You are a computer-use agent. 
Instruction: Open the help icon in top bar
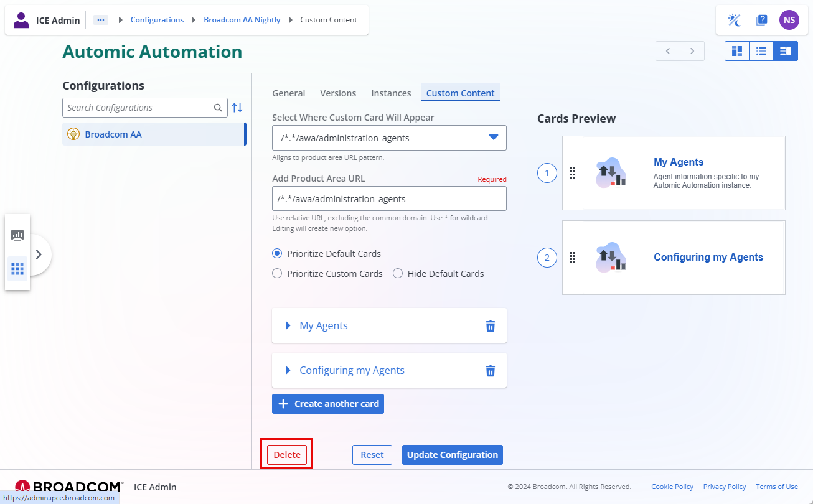pos(761,20)
